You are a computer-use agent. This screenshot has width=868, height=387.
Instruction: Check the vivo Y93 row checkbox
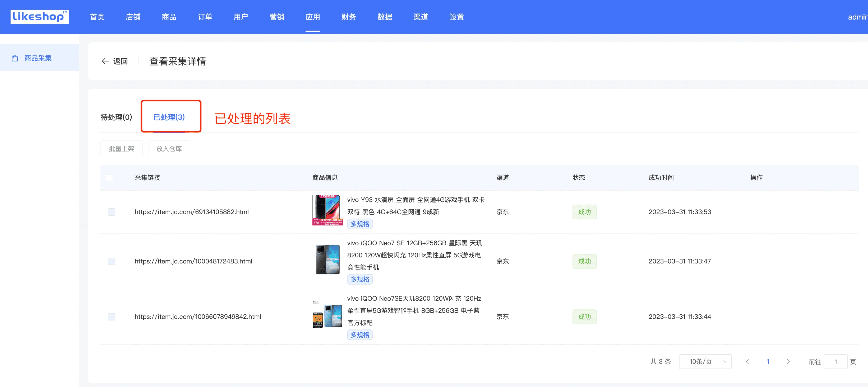coord(112,212)
